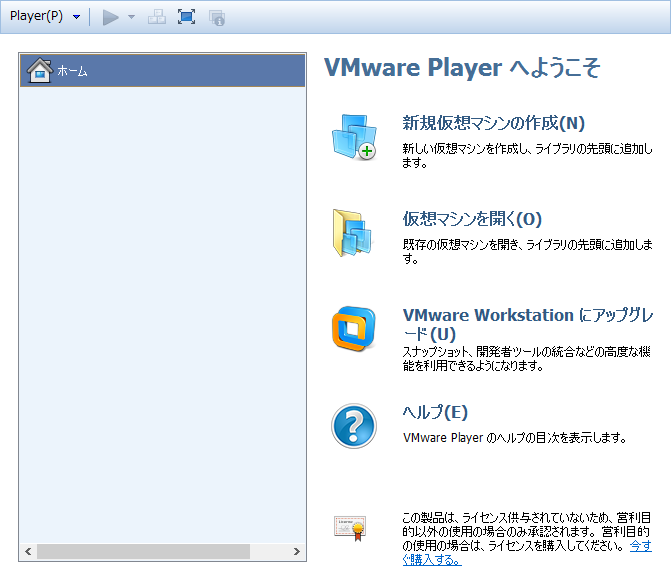Open 仮想マシンを開く(O) link
671x580 pixels.
[x=472, y=219]
